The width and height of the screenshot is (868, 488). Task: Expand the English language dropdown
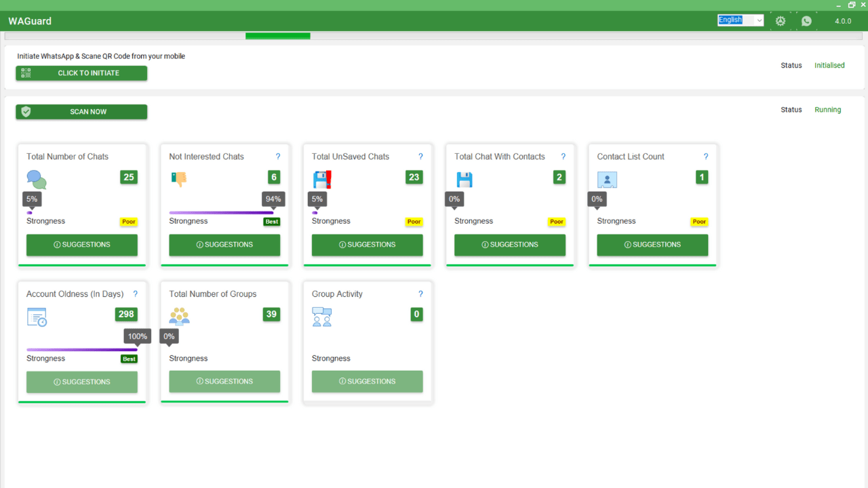click(x=741, y=20)
